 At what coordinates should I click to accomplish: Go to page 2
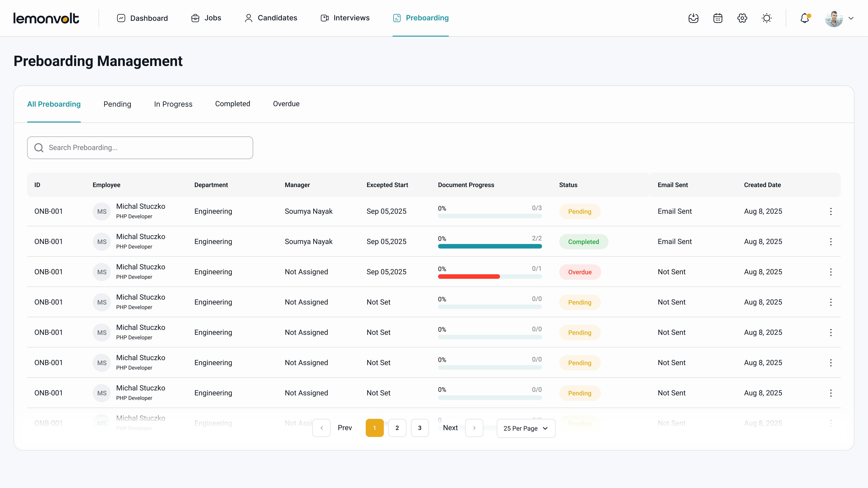pyautogui.click(x=397, y=428)
